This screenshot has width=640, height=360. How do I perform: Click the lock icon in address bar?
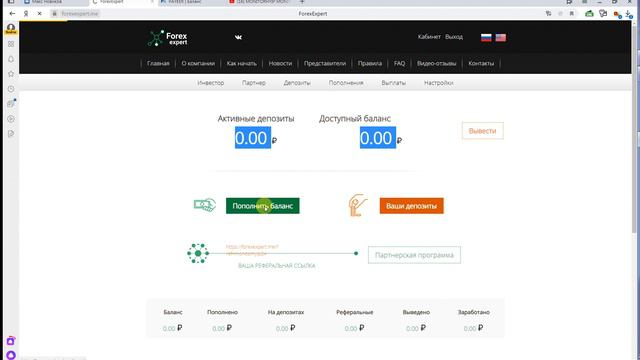pos(54,13)
